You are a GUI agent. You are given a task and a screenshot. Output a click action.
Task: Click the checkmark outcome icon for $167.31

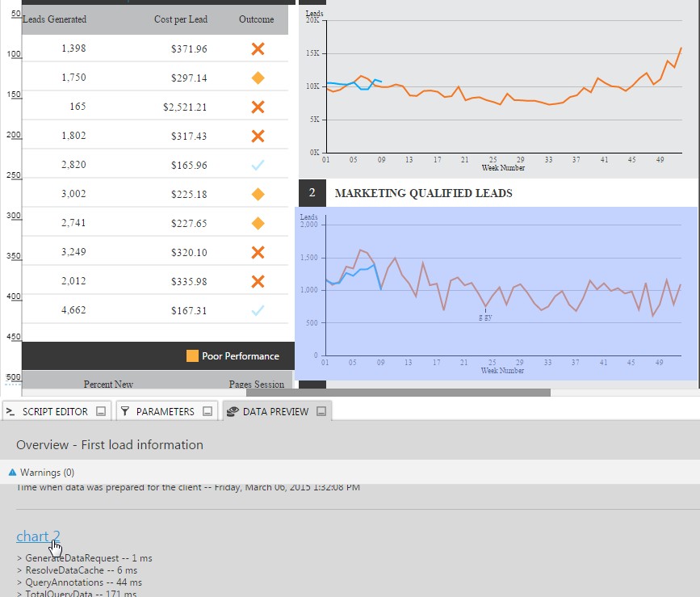click(258, 310)
